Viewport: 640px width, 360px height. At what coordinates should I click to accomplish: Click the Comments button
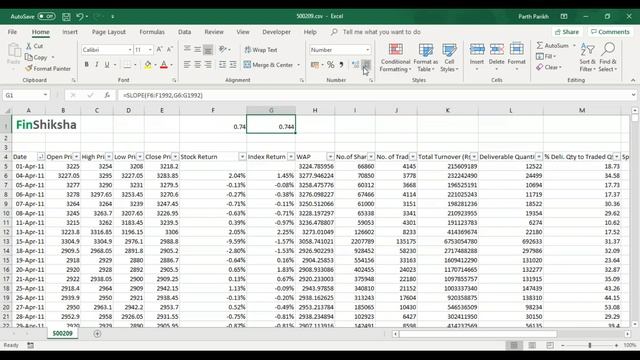(610, 32)
